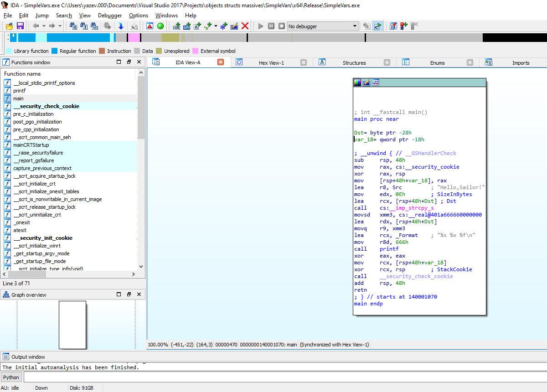Screen dimensions: 547x392
Task: Open the No debugger dropdown
Action: click(355, 26)
